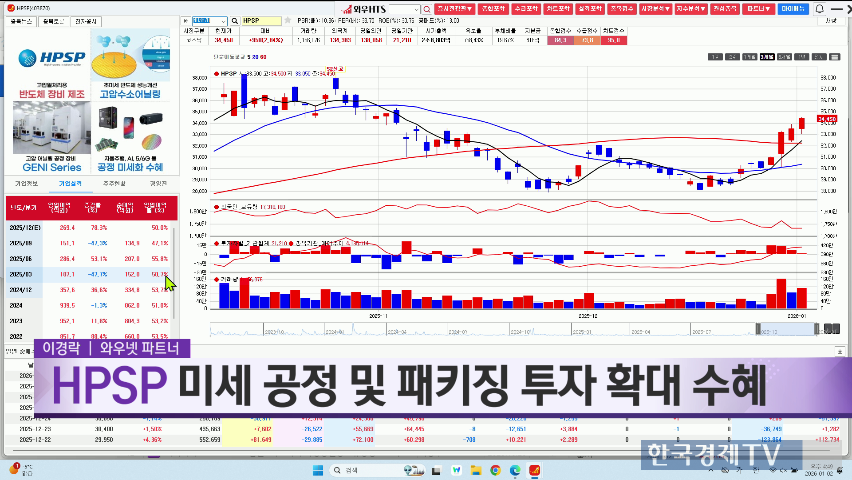852x480 pixels.
Task: Open the red dropdown button left of 마이메뉴
Action: (x=757, y=8)
